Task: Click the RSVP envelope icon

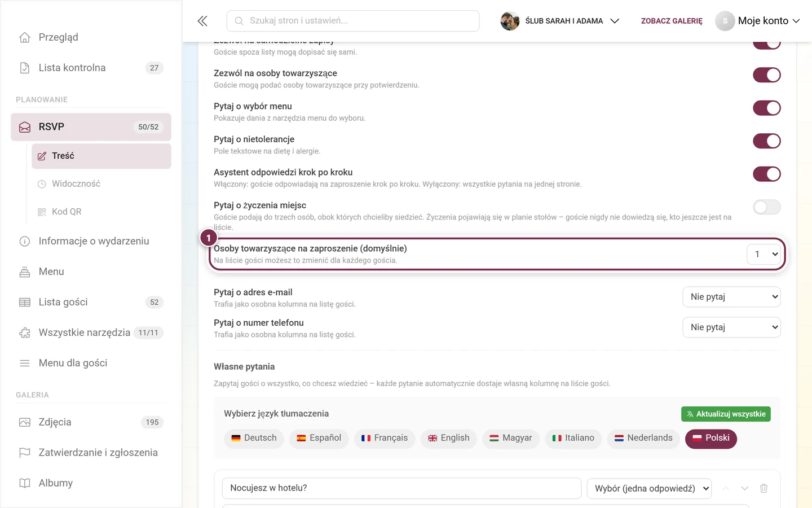Action: [x=25, y=127]
